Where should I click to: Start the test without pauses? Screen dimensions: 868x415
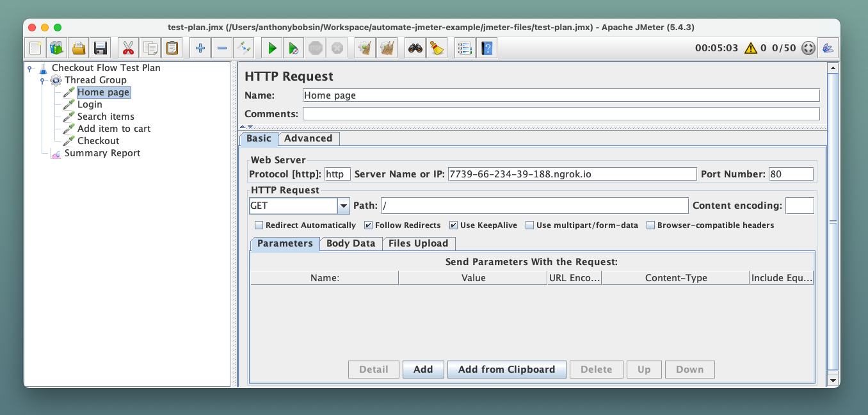pyautogui.click(x=293, y=47)
